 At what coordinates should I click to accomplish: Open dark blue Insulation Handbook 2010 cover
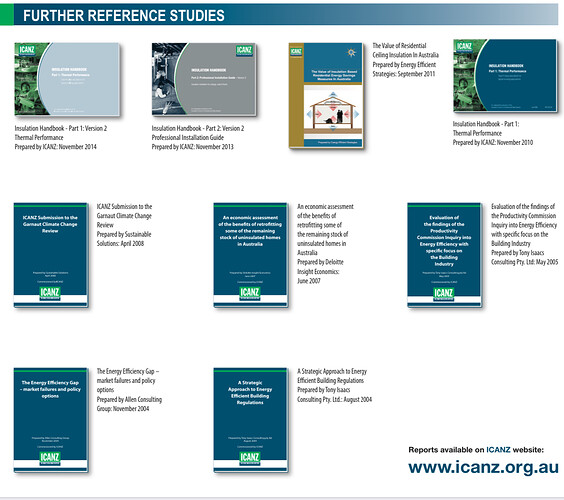tap(505, 75)
